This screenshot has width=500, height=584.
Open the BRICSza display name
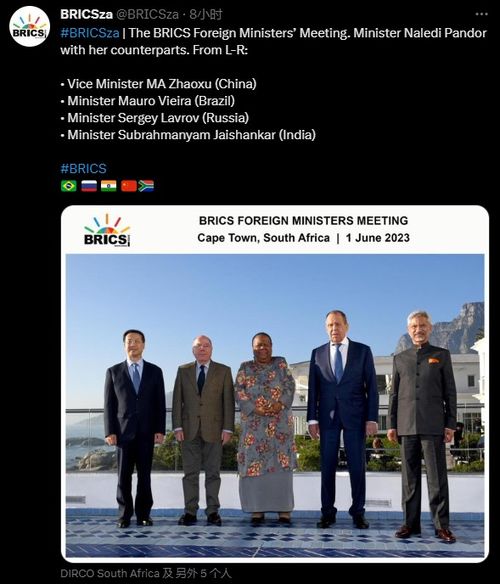86,15
